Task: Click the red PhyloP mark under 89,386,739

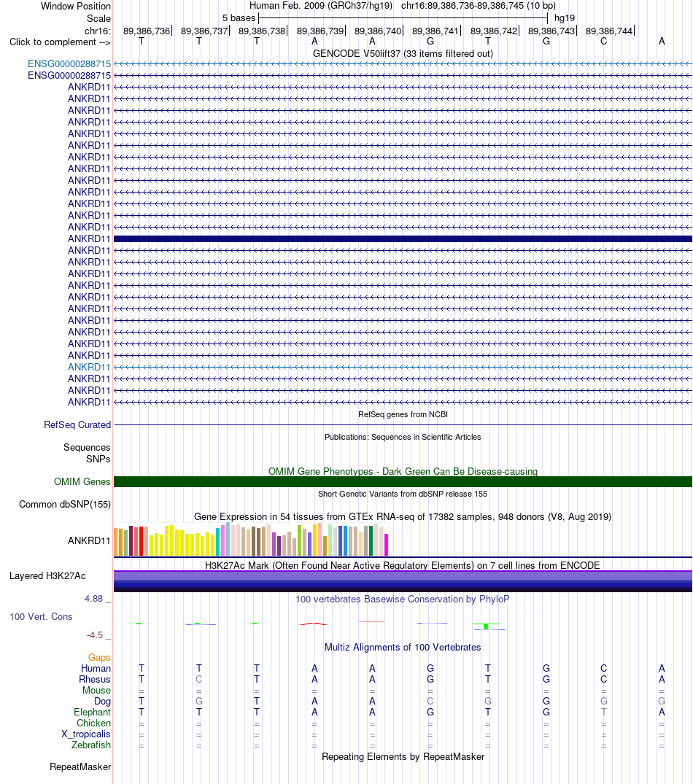Action: pyautogui.click(x=314, y=624)
